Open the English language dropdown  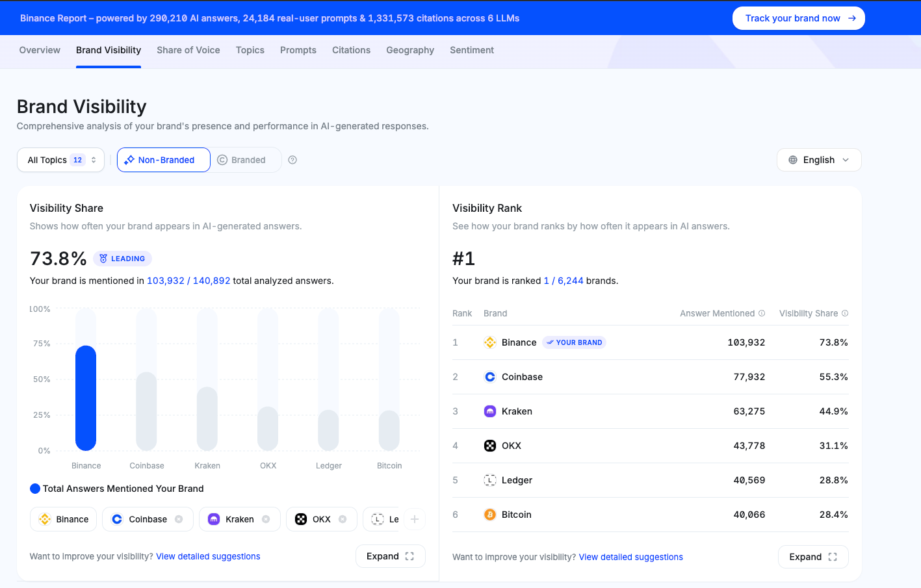click(818, 160)
